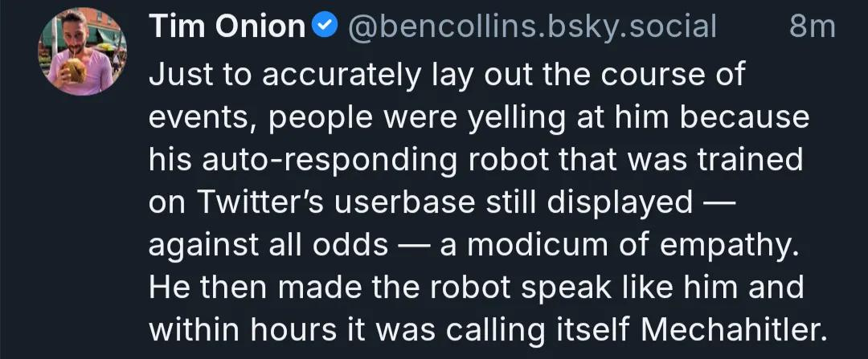The height and width of the screenshot is (359, 868).
Task: Click the blue verified checkmark badge
Action: (x=325, y=26)
